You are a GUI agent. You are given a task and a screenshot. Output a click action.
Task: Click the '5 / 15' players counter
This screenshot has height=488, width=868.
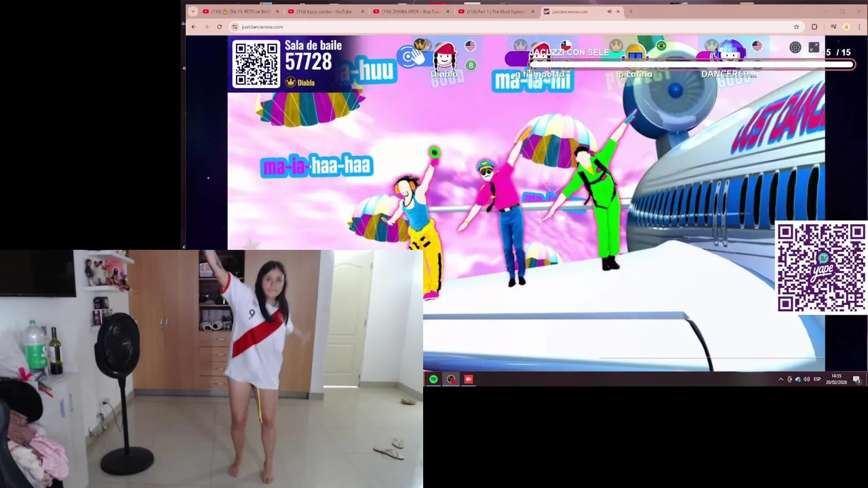pos(838,52)
